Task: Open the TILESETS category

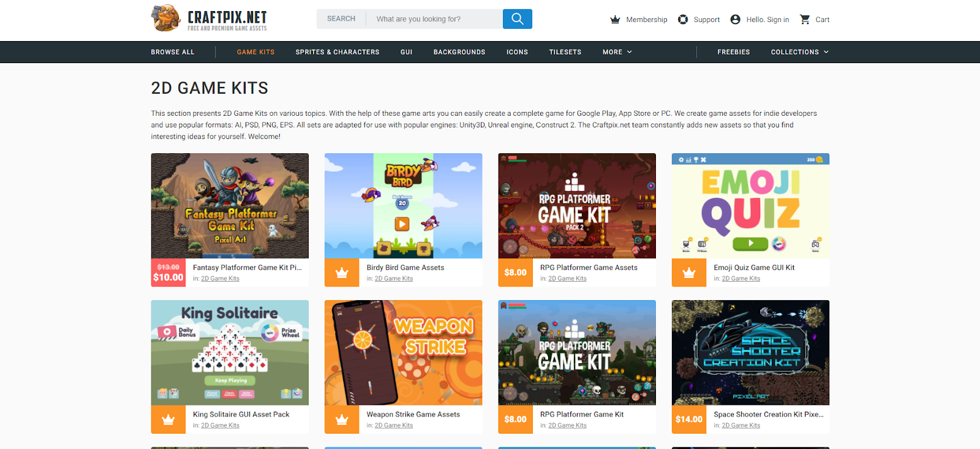Action: 565,52
